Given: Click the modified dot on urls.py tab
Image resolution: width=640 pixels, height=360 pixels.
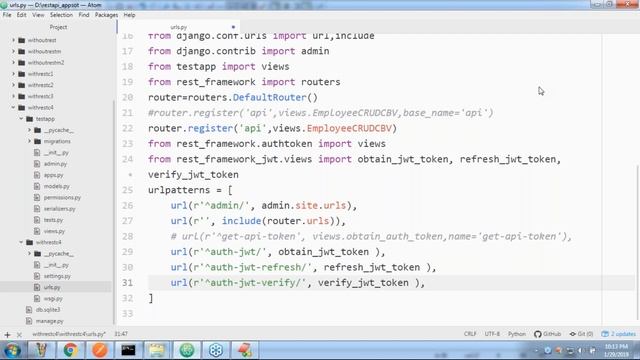Looking at the screenshot, I should pyautogui.click(x=233, y=27).
